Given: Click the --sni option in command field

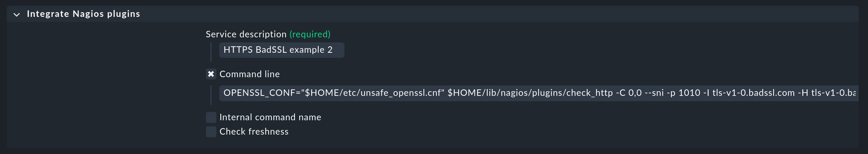Looking at the screenshot, I should tap(654, 93).
